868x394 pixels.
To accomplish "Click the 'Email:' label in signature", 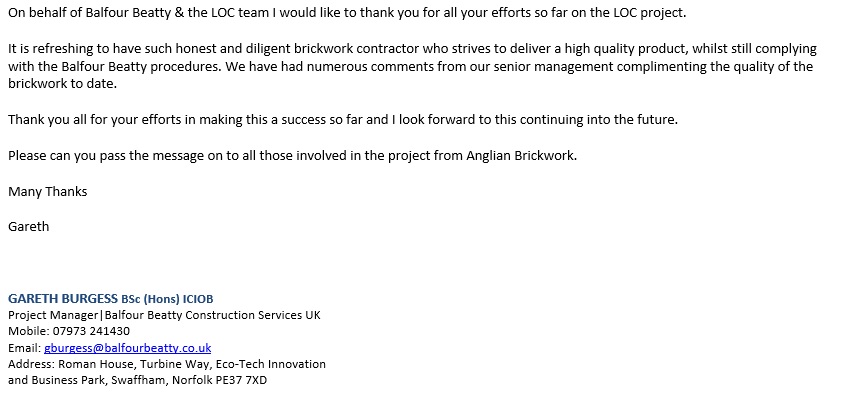I will tap(24, 348).
